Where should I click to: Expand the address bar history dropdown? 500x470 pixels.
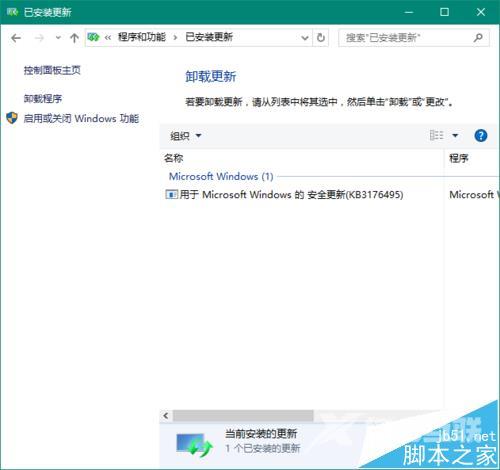pos(304,38)
